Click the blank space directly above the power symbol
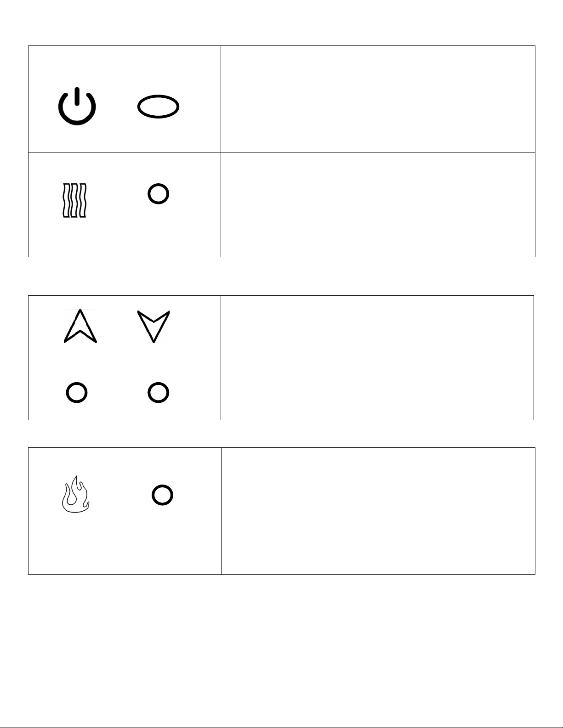 77,66
